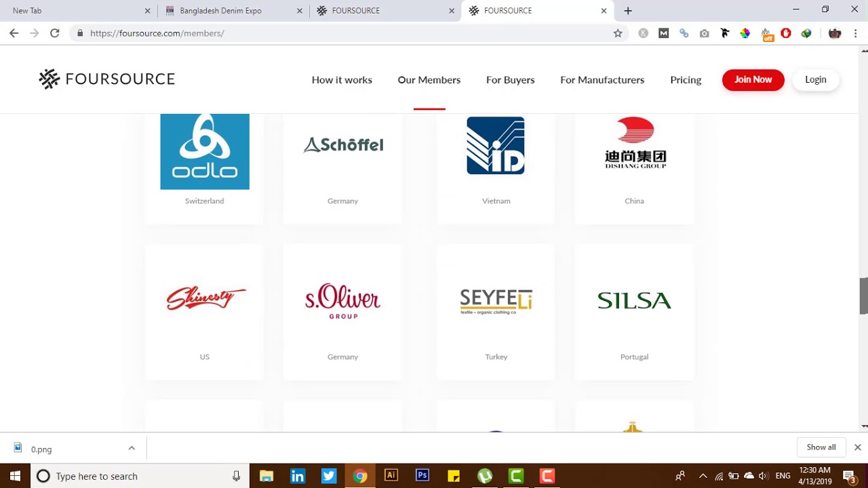Open the red stop-hand adblock extension
Viewport: 868px width, 488px height.
pos(786,33)
